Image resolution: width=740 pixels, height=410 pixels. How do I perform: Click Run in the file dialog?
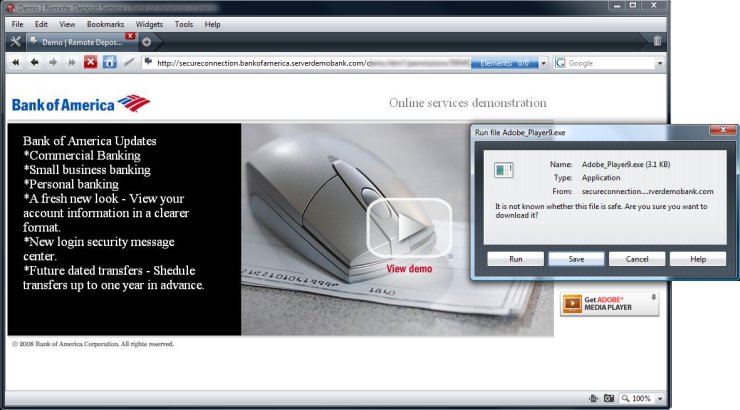click(x=515, y=258)
